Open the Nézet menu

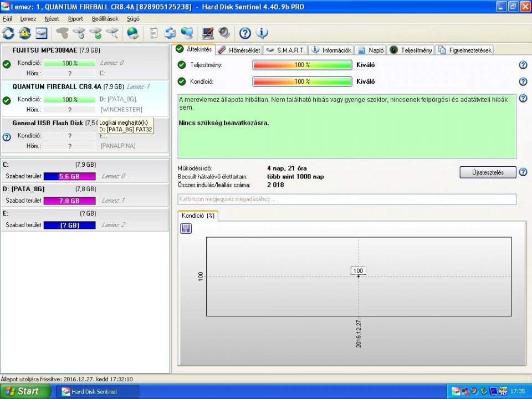click(x=52, y=19)
